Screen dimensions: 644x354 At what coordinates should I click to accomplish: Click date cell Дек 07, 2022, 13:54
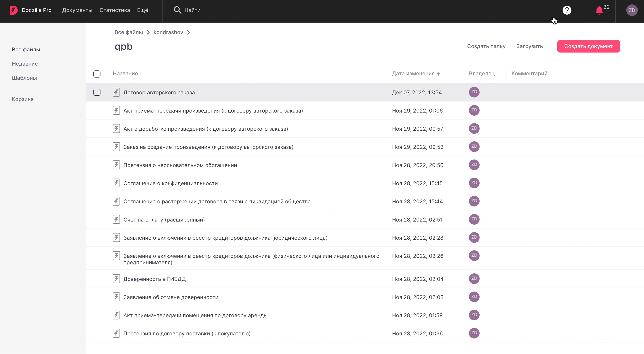click(x=417, y=93)
